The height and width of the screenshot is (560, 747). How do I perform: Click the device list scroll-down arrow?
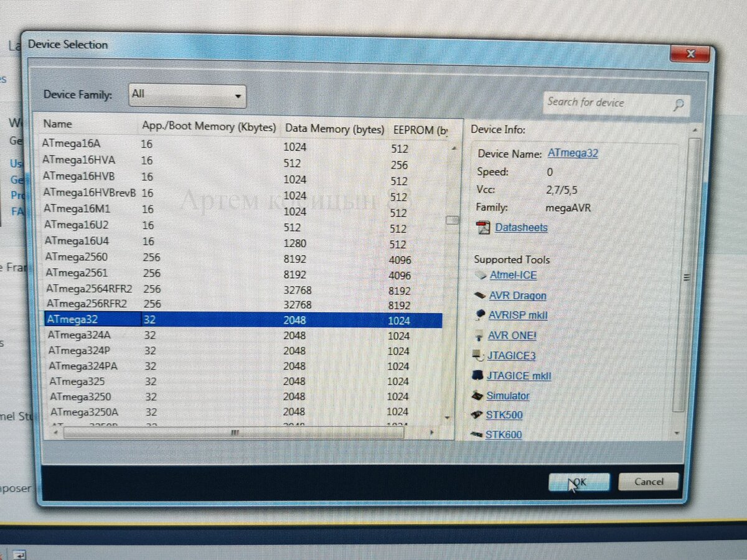click(446, 418)
